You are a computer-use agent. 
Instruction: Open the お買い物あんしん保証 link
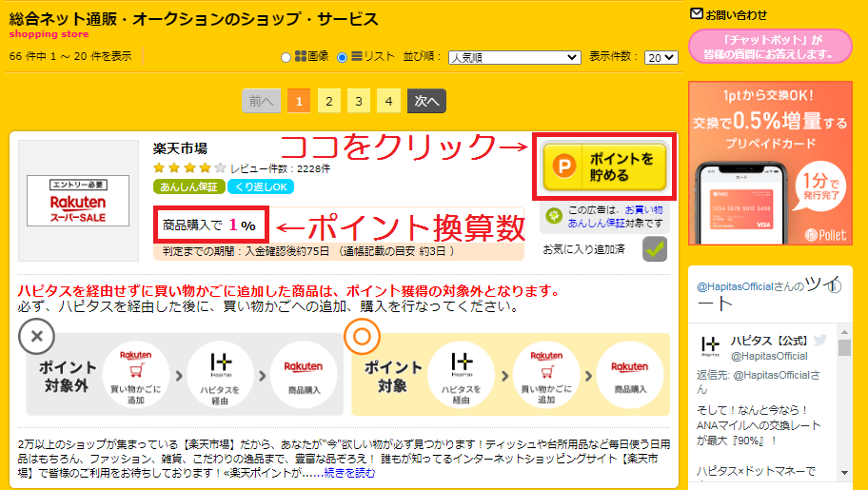click(615, 217)
